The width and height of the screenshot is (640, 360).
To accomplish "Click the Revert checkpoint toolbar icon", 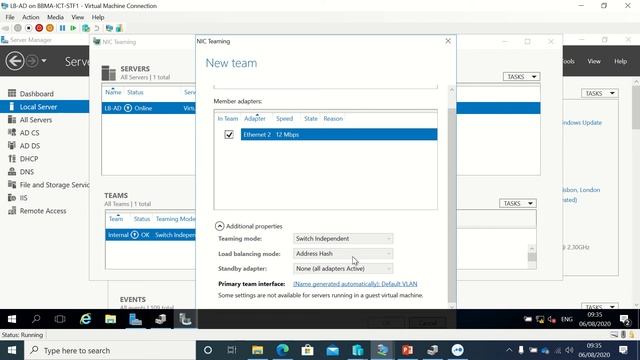I will (x=97, y=28).
